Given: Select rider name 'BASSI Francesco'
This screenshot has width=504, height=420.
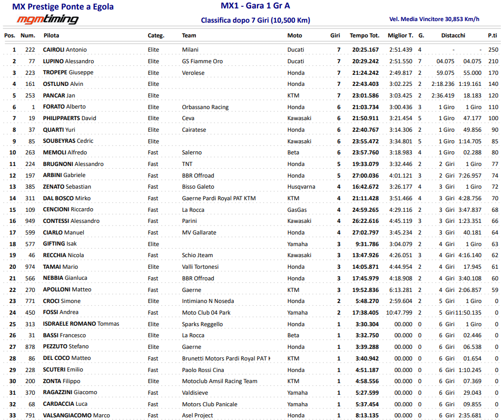Looking at the screenshot, I should [64, 336].
